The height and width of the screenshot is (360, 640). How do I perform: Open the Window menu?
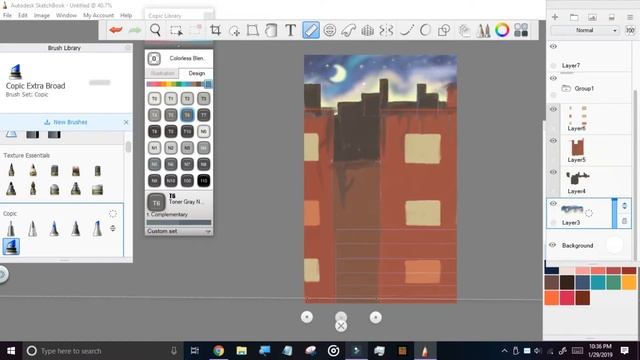click(x=66, y=15)
